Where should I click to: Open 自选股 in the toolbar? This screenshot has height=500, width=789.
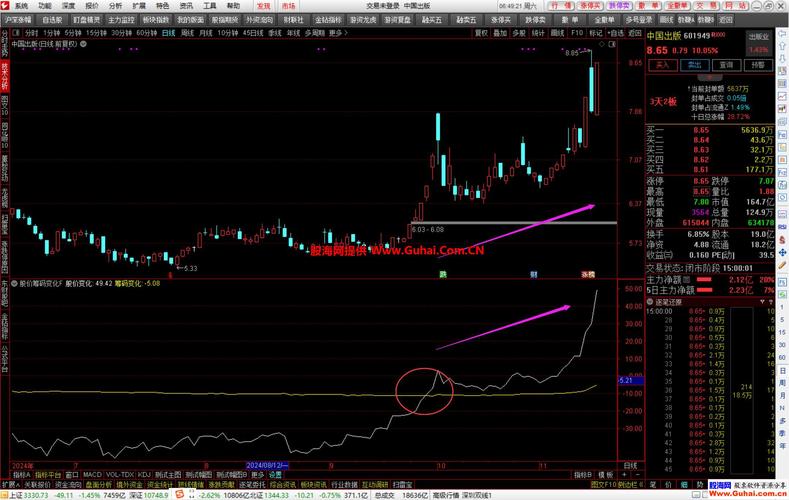click(52, 20)
